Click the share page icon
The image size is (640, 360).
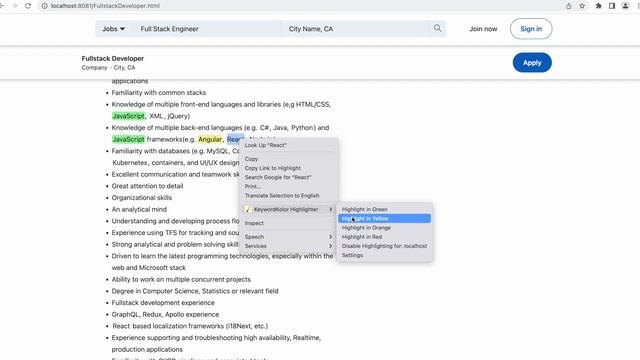569,6
